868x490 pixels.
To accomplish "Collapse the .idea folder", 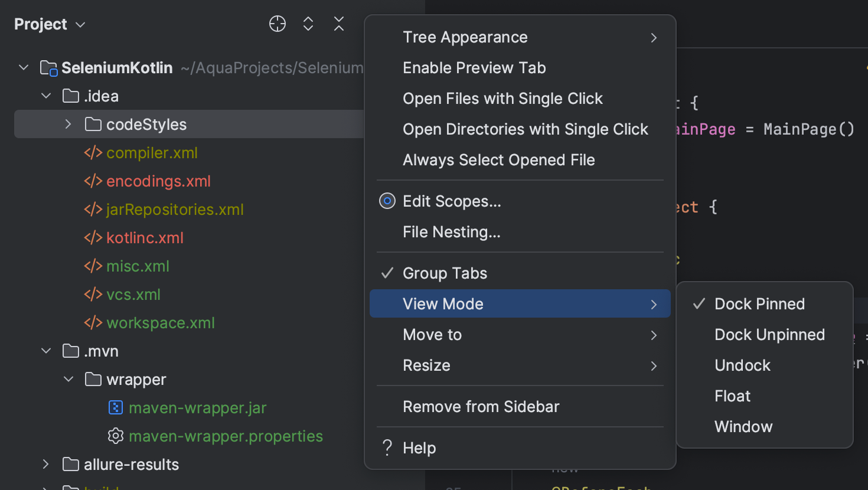I will coord(46,96).
